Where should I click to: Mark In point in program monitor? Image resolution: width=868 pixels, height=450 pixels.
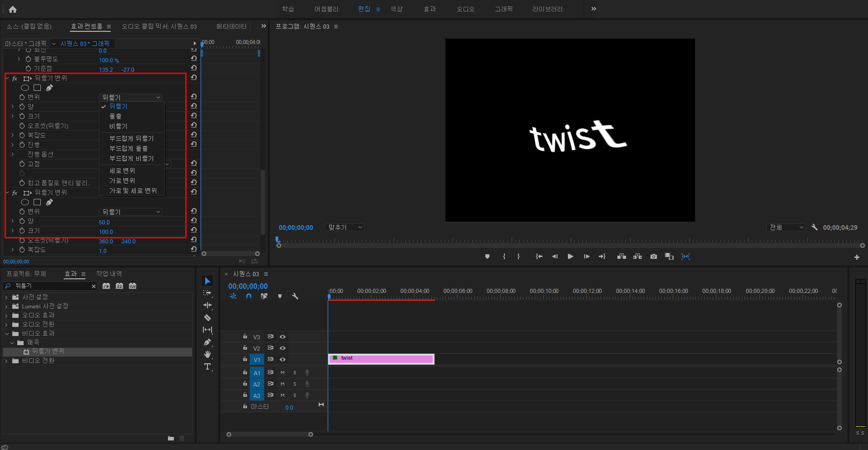(x=504, y=257)
